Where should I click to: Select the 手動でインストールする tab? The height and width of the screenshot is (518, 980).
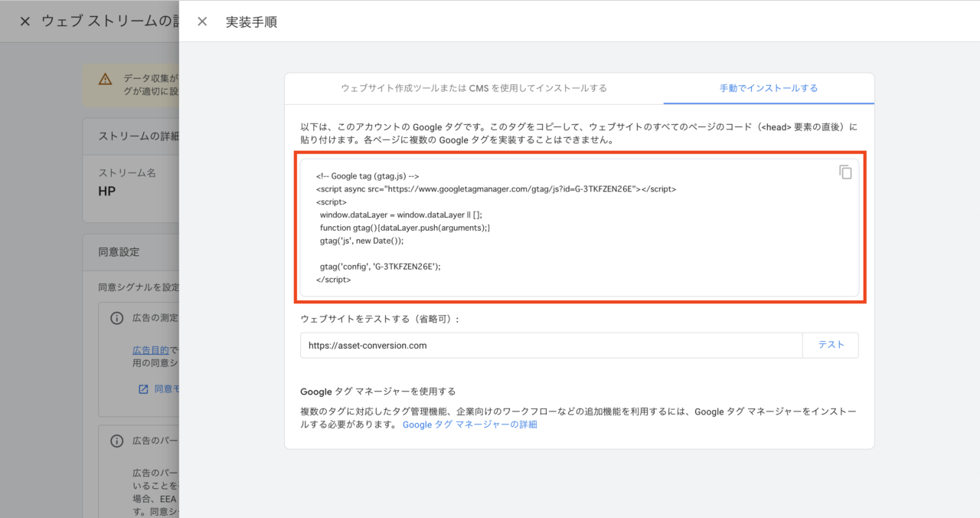coord(769,88)
